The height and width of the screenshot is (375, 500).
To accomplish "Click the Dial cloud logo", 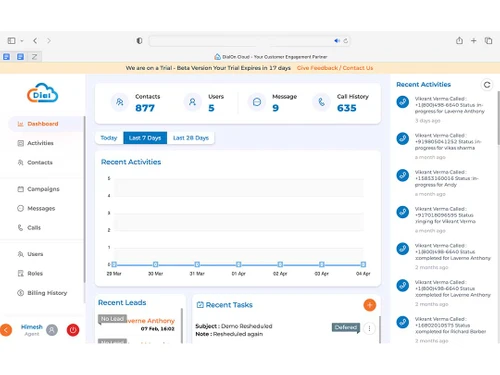I will click(x=43, y=93).
